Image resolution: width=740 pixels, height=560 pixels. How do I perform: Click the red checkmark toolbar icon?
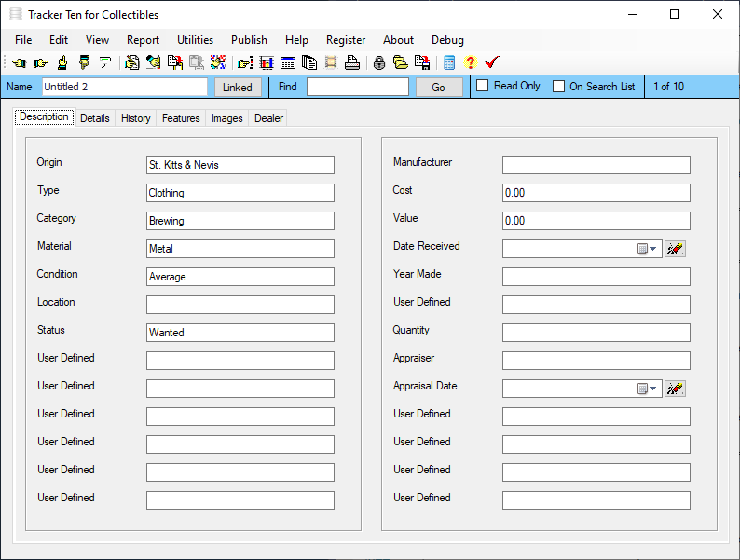pos(492,63)
